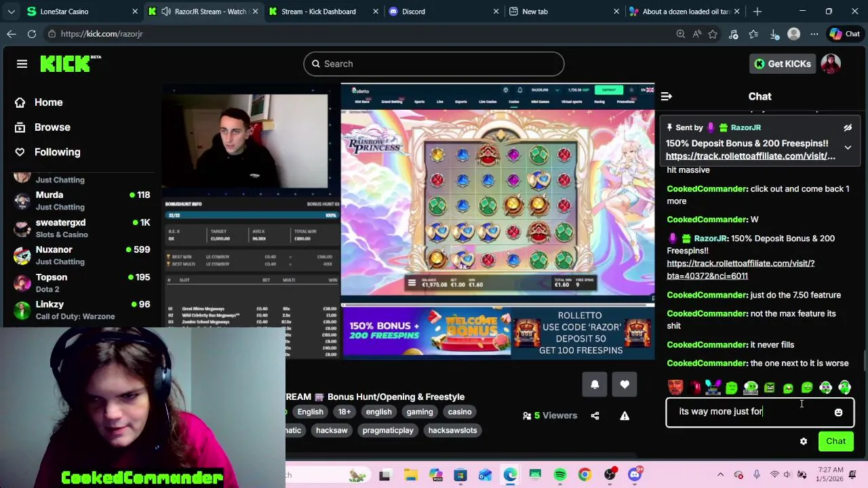Expand the pinned message chevron
The width and height of the screenshot is (868, 488).
848,147
